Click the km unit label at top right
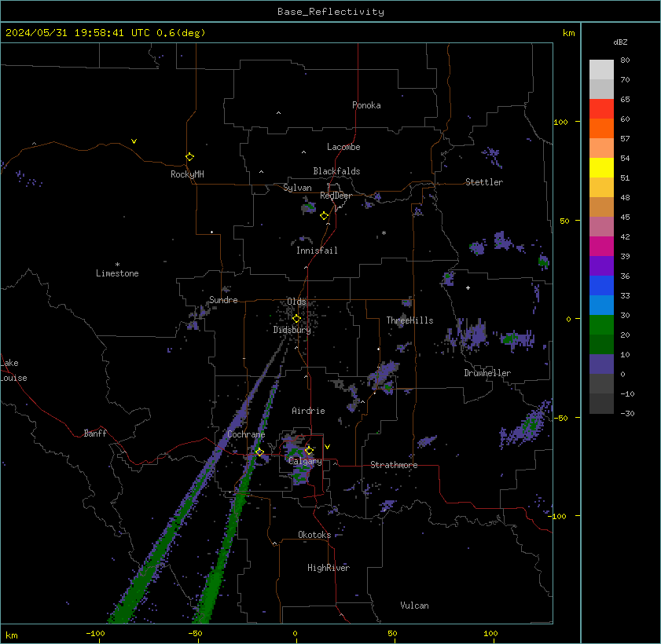This screenshot has height=644, width=661. [569, 33]
